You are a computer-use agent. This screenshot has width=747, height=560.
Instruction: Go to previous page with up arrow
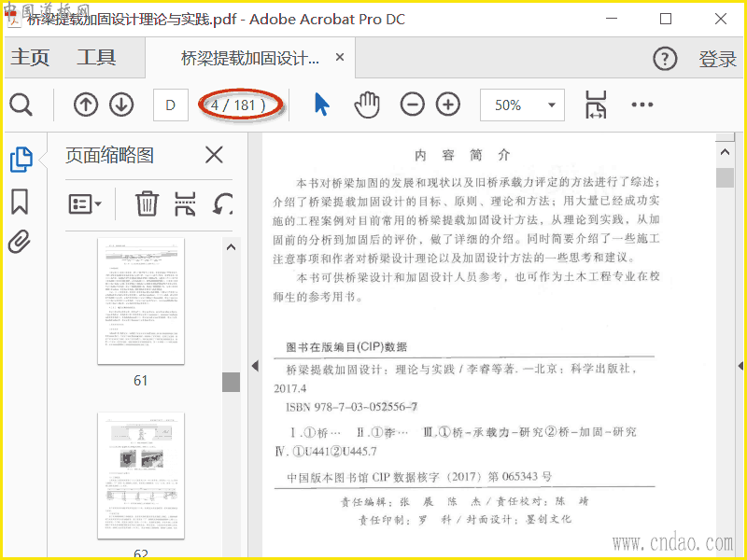pos(86,105)
